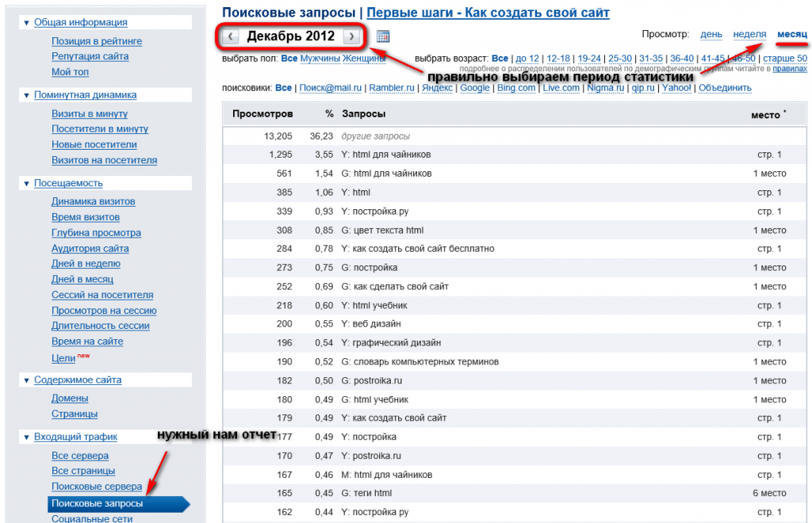Image resolution: width=812 pixels, height=523 pixels.
Task: Open site title link Первые шаги
Action: (x=488, y=13)
